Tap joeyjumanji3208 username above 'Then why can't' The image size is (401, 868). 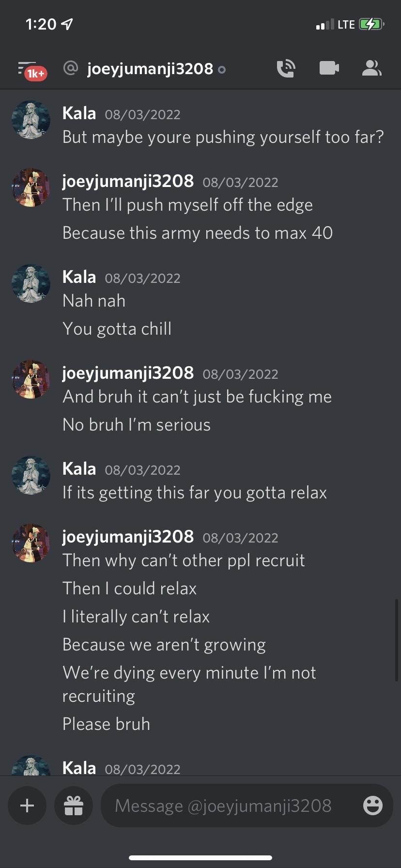128,537
